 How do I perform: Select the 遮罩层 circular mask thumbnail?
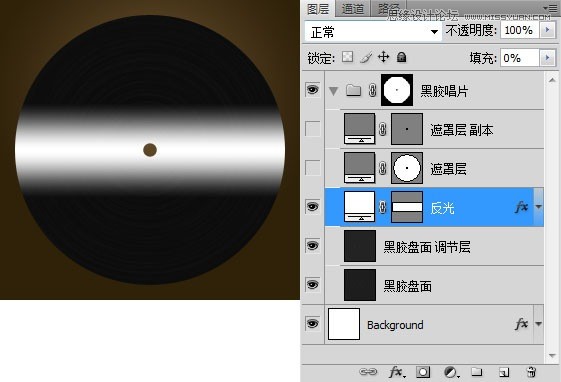click(407, 168)
